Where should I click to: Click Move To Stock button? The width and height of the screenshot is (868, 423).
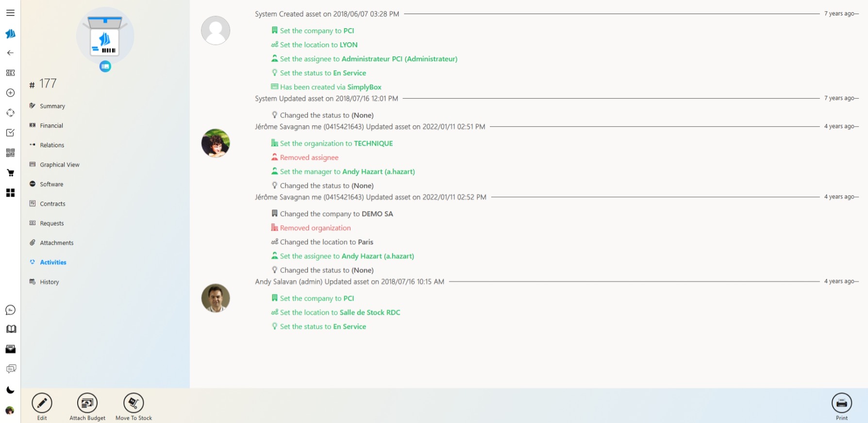point(134,403)
